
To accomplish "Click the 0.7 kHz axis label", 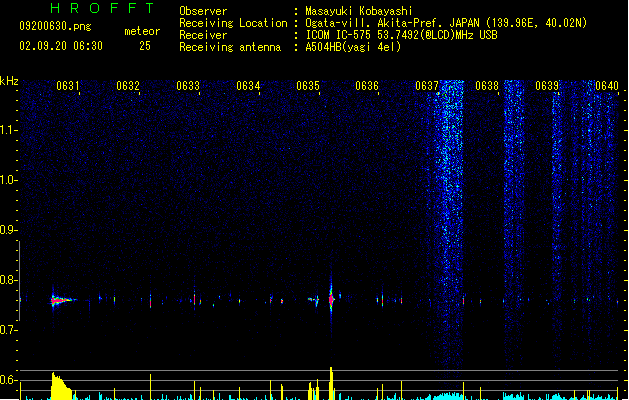I will point(8,330).
